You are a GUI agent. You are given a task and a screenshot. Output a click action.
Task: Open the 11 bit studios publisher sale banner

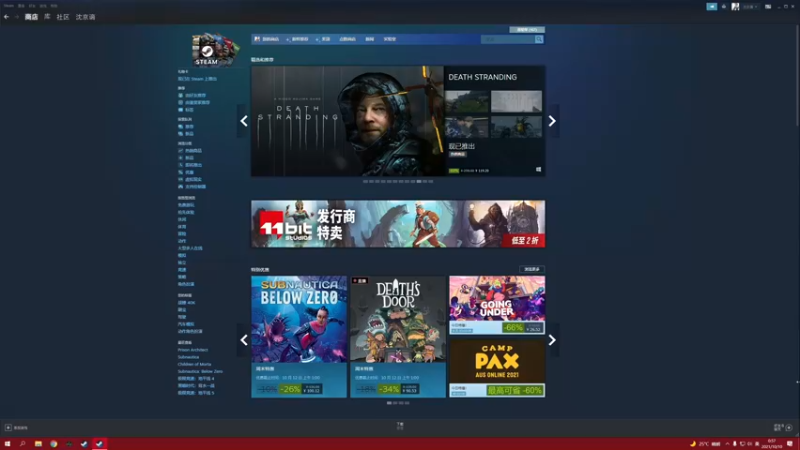point(398,224)
